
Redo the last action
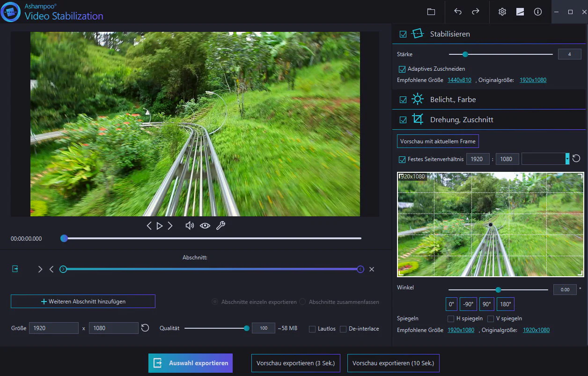click(x=476, y=12)
